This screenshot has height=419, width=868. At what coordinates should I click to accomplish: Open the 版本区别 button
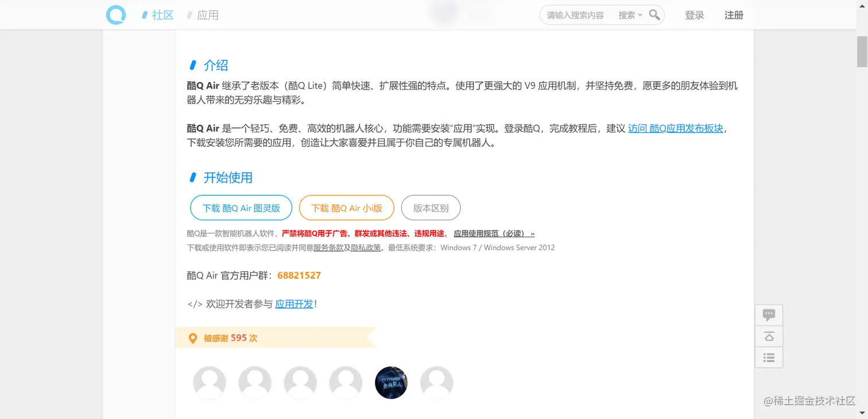431,208
